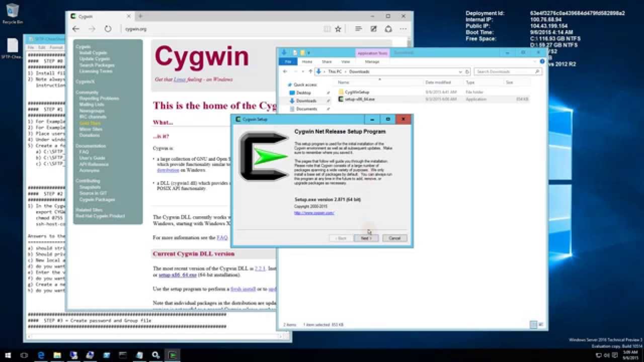Go up one folder in File Explorer
Screen dimensions: 644x362
[310, 71]
